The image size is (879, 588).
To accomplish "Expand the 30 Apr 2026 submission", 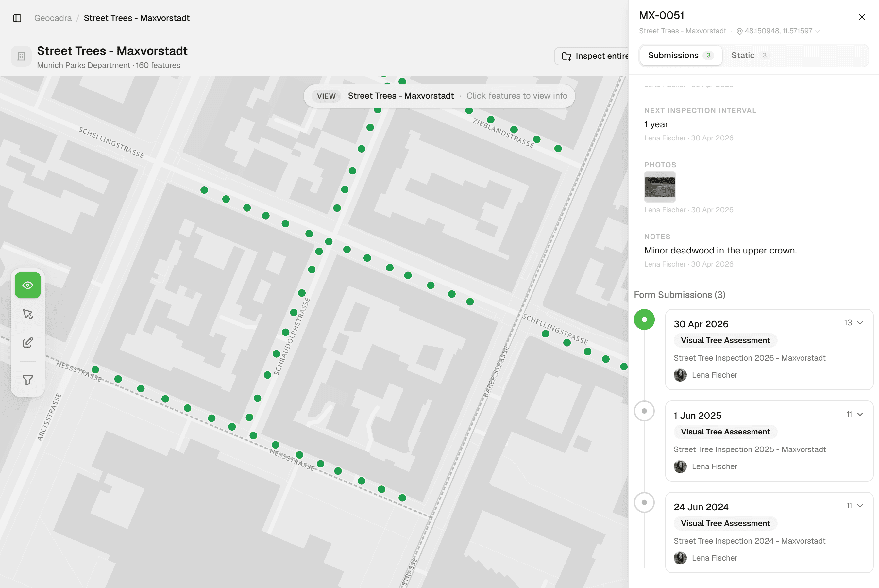I will pos(860,323).
